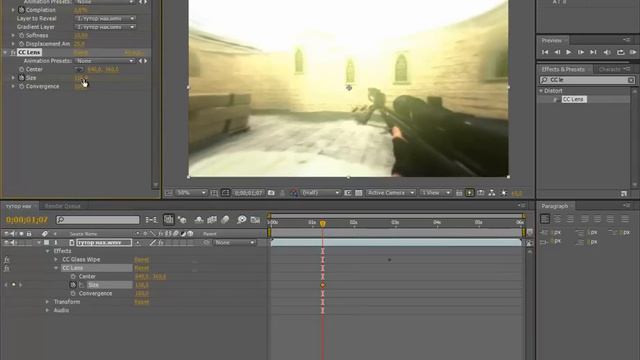This screenshot has height=360, width=640.
Task: Click Play button in Preview panel
Action: pyautogui.click(x=569, y=52)
